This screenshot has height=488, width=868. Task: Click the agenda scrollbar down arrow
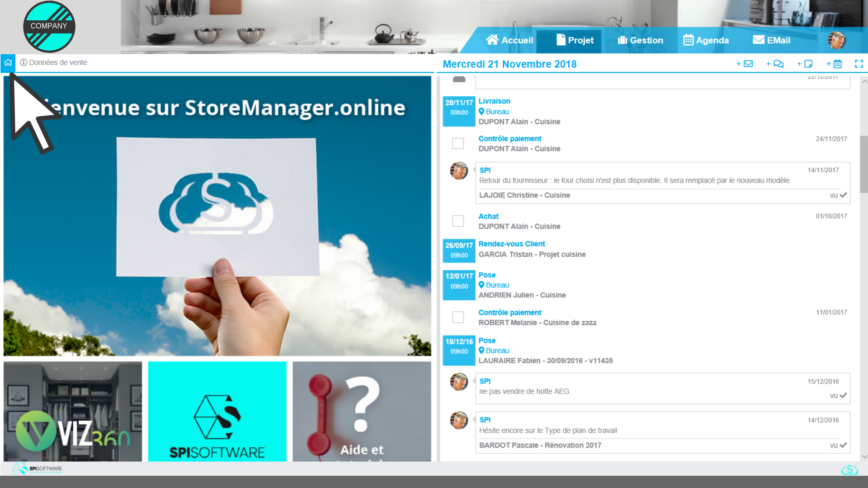[x=864, y=456]
